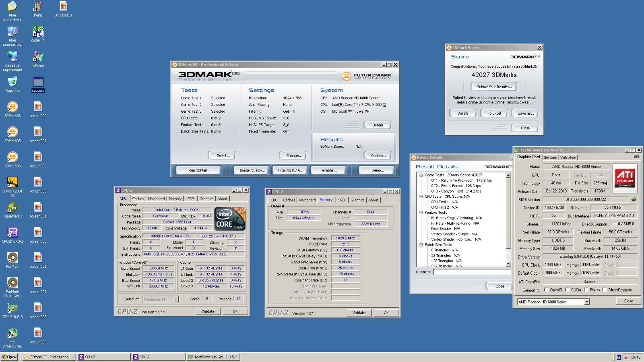Image resolution: width=644 pixels, height=362 pixels.
Task: Collapse the Game Tests tree node
Action: pyautogui.click(x=421, y=175)
